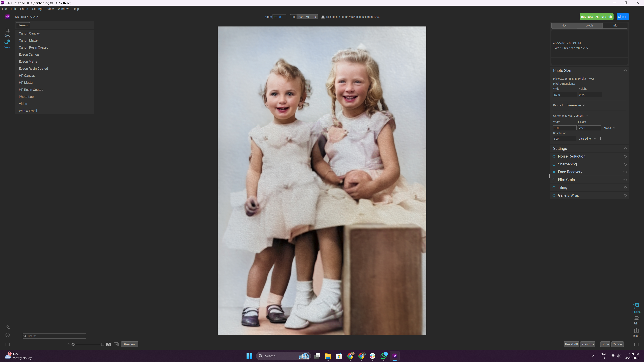Reset the Sharpening settings arrow
Viewport: 644px width, 362px height.
point(625,164)
